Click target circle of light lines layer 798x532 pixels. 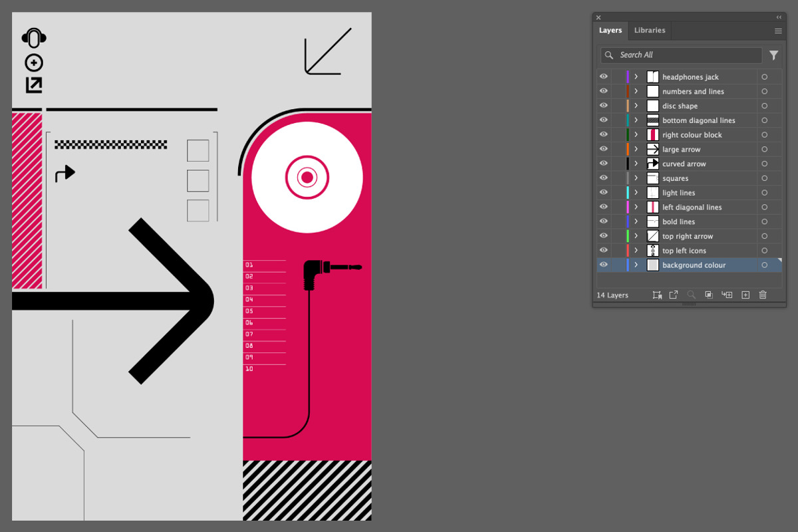point(765,193)
